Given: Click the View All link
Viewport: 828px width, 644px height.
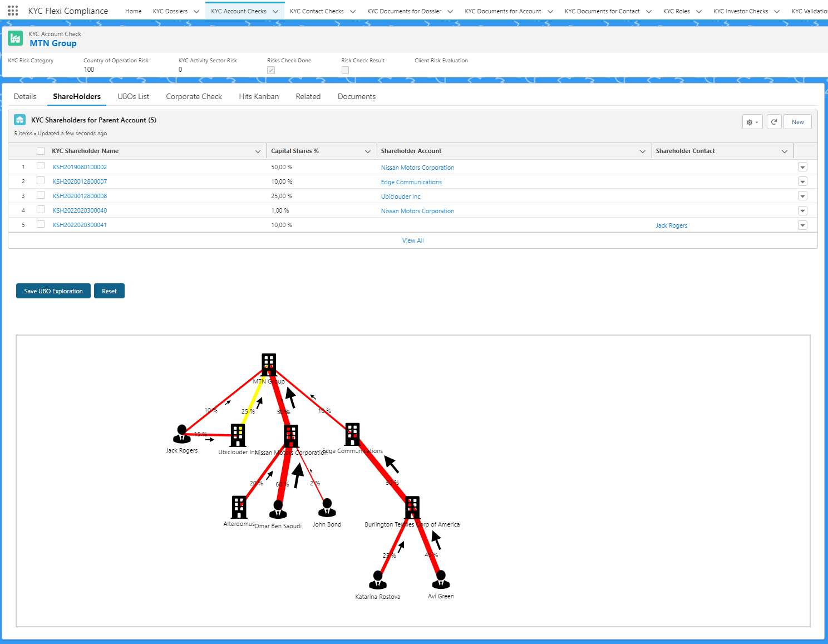Looking at the screenshot, I should (413, 240).
